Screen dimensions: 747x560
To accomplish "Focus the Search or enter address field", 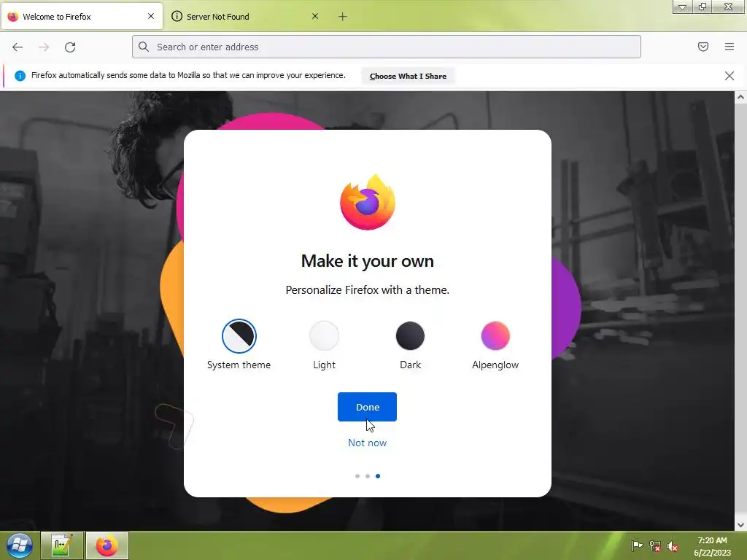I will [x=387, y=47].
